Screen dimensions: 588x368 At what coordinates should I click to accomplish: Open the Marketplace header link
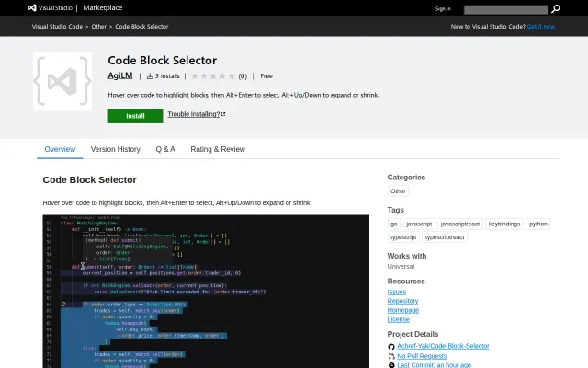click(x=102, y=8)
